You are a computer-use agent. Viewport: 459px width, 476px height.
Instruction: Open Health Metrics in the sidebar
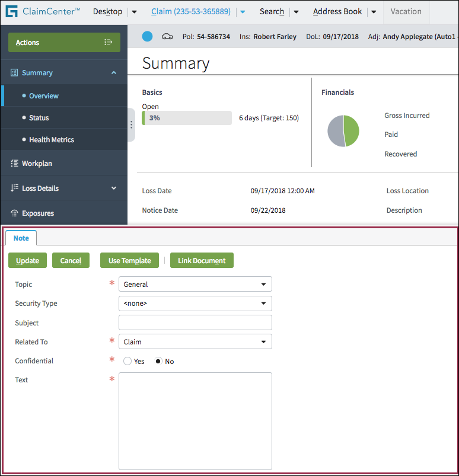click(52, 140)
